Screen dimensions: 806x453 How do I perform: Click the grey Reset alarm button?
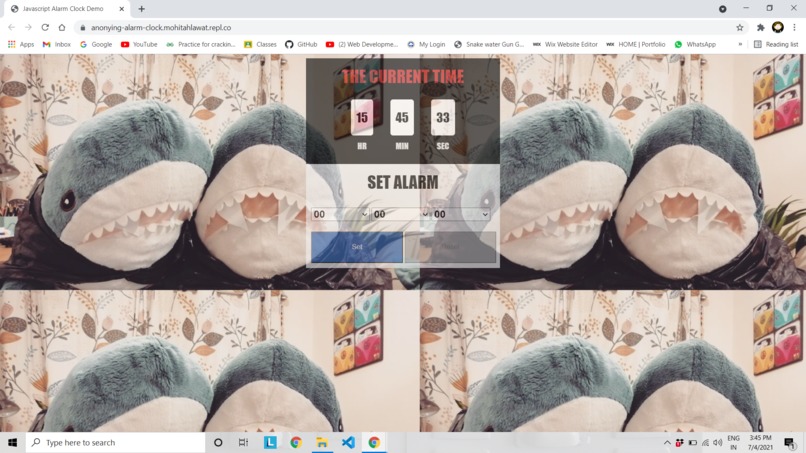point(450,247)
